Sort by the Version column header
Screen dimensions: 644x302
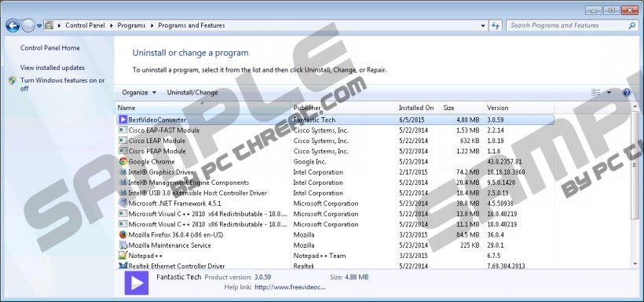(x=518, y=108)
